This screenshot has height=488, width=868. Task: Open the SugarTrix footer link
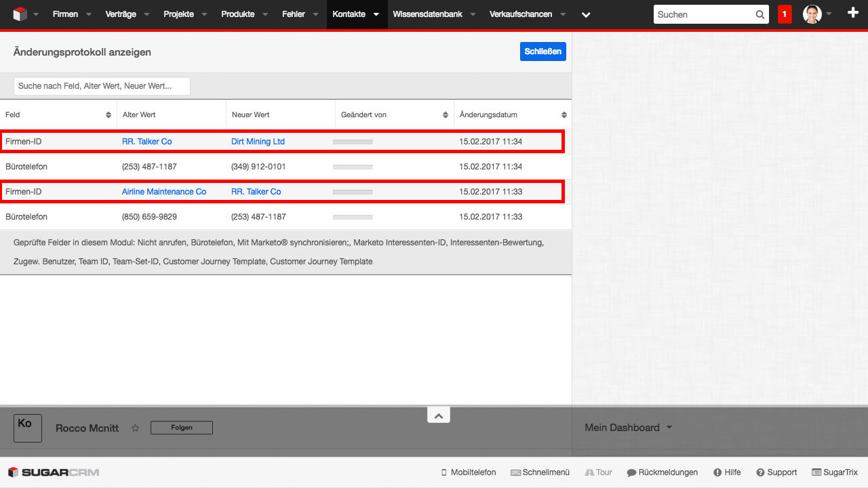tap(835, 472)
